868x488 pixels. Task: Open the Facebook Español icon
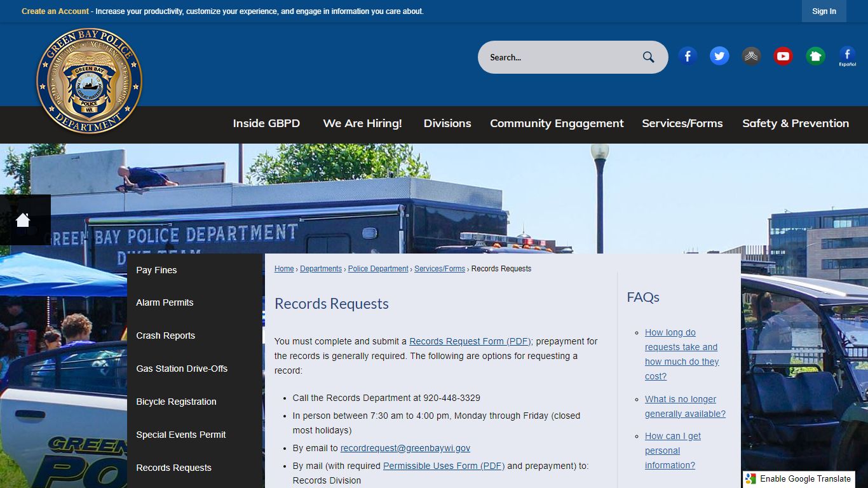pos(847,57)
